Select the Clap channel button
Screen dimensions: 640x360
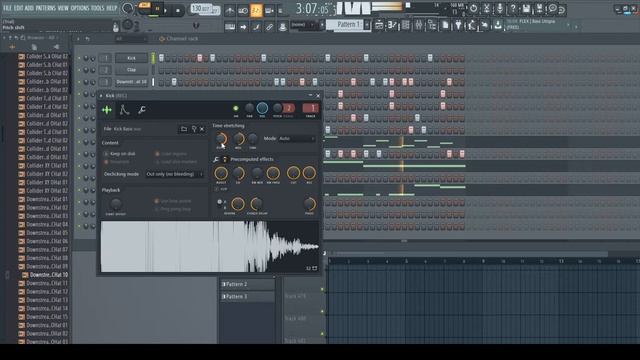(131, 70)
